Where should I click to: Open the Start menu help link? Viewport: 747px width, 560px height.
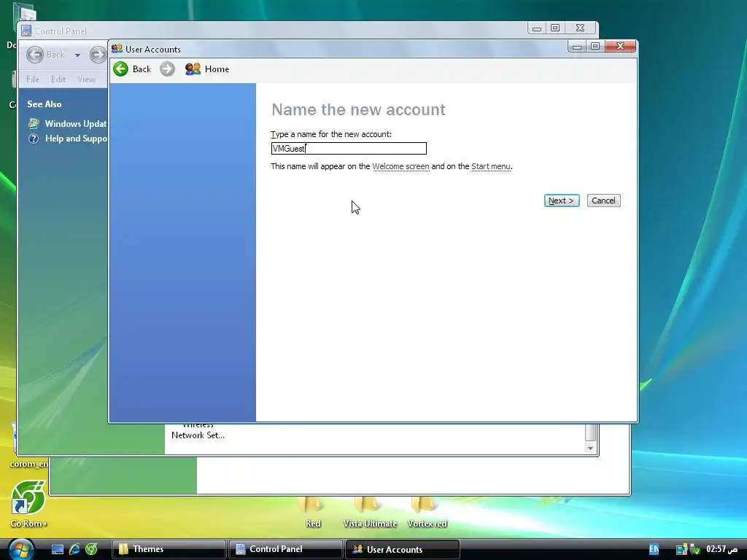(x=491, y=166)
